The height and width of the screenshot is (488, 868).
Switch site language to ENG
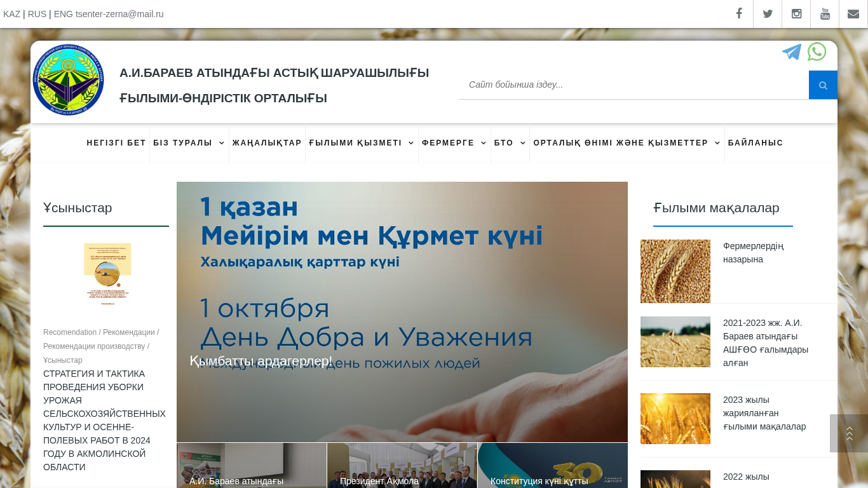[x=63, y=14]
